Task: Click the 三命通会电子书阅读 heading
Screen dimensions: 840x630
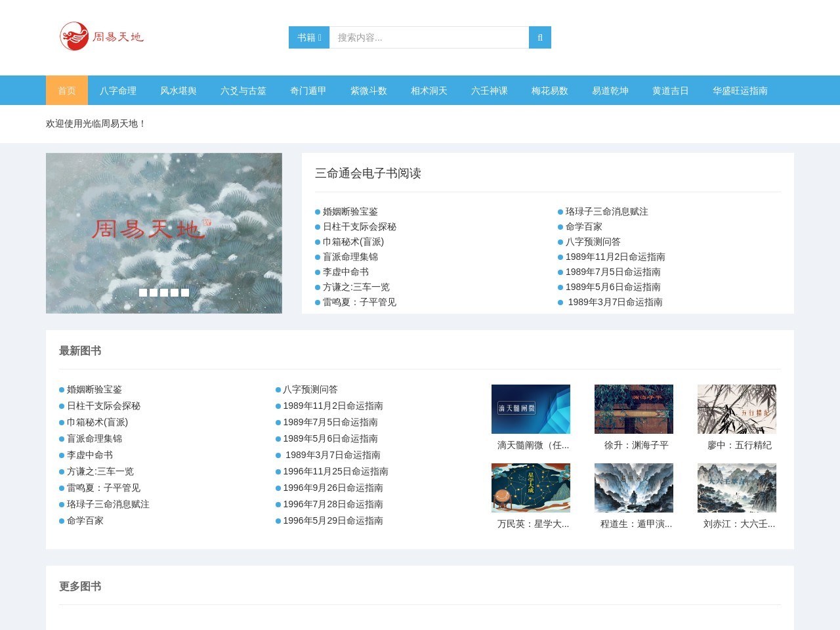Action: pos(368,173)
